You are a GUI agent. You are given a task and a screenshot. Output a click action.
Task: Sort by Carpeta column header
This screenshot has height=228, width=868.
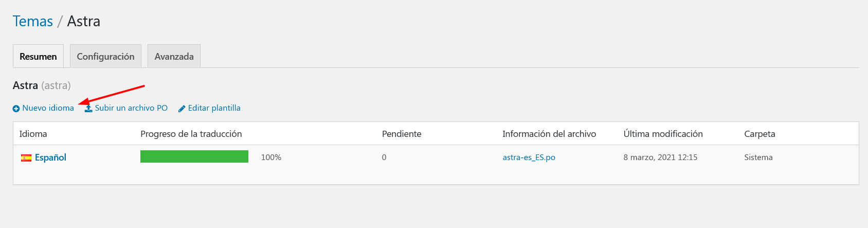759,134
